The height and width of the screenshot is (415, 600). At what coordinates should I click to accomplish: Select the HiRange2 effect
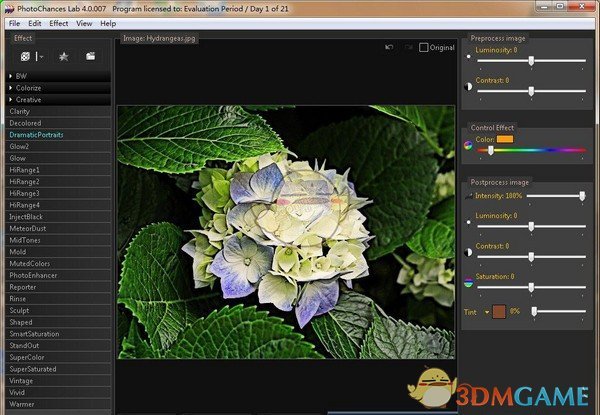coord(59,182)
